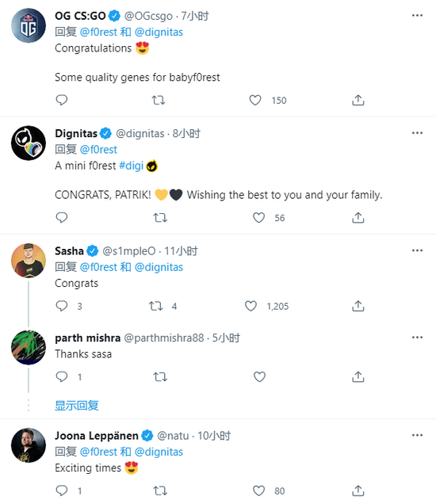Like the OG CS:GO Congratulations tweet
Screen dimensions: 436x504
point(255,101)
